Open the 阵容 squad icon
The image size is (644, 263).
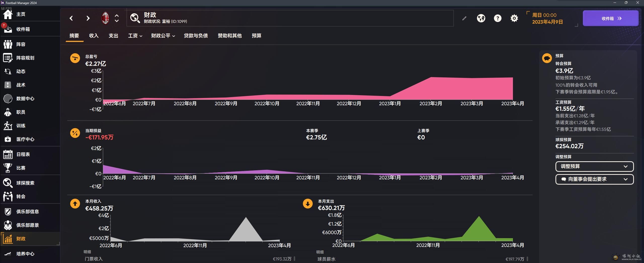coord(8,44)
